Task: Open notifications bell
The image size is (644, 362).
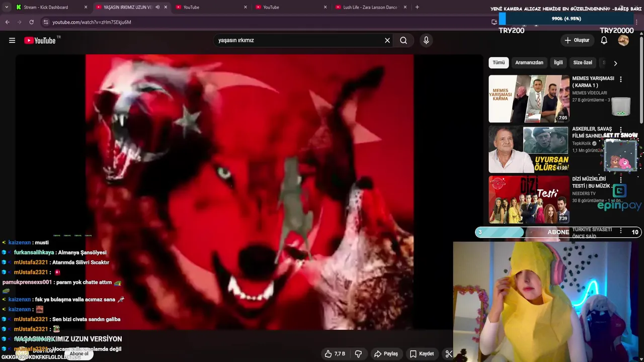Action: [x=604, y=40]
